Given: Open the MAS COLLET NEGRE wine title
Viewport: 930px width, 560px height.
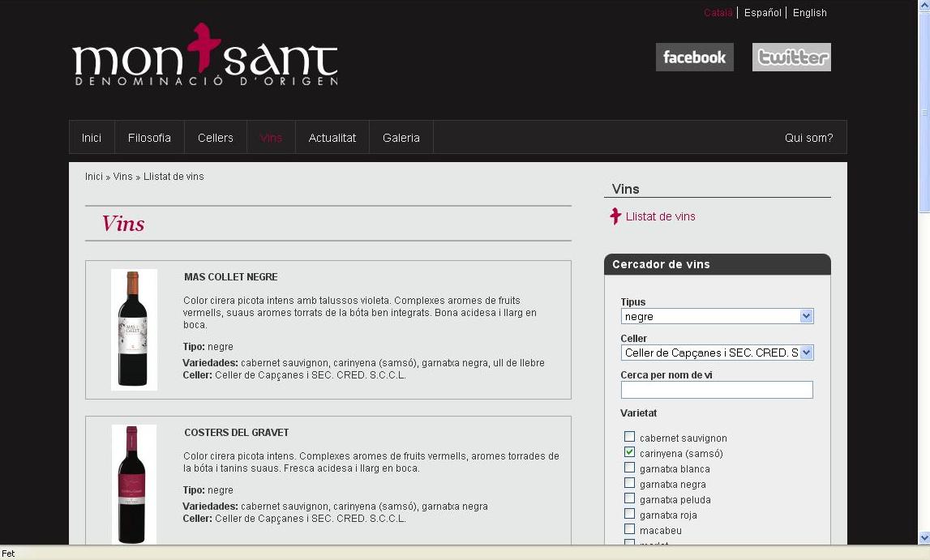Looking at the screenshot, I should [x=231, y=276].
